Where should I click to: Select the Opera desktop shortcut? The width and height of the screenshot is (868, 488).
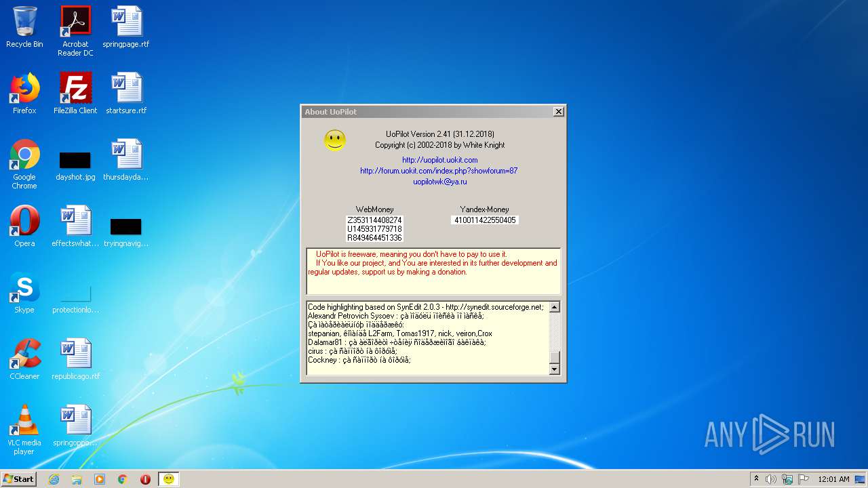pyautogui.click(x=24, y=227)
